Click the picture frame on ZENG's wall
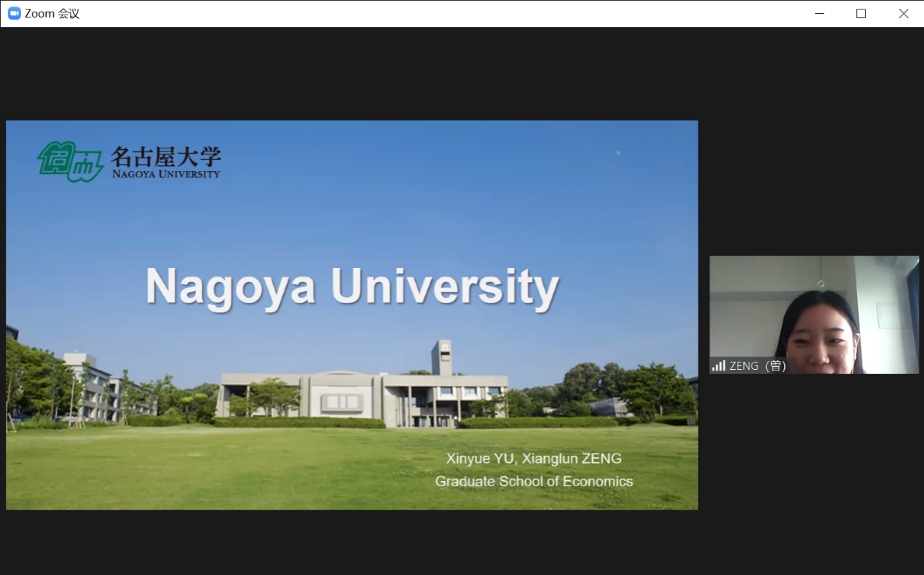The height and width of the screenshot is (575, 924). tap(890, 314)
